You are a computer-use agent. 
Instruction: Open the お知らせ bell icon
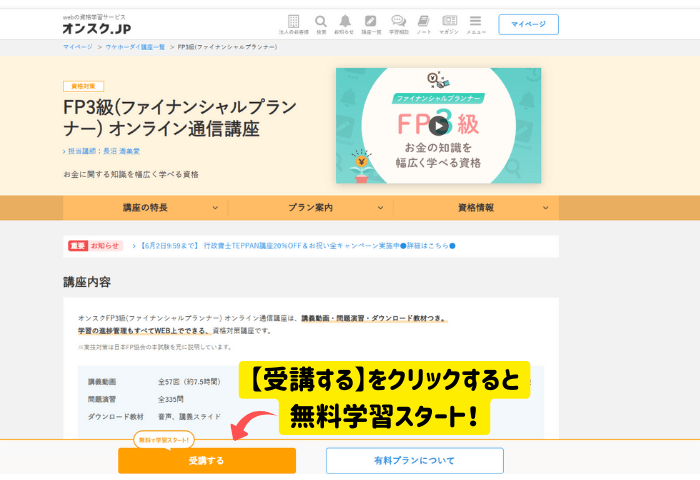[x=344, y=24]
